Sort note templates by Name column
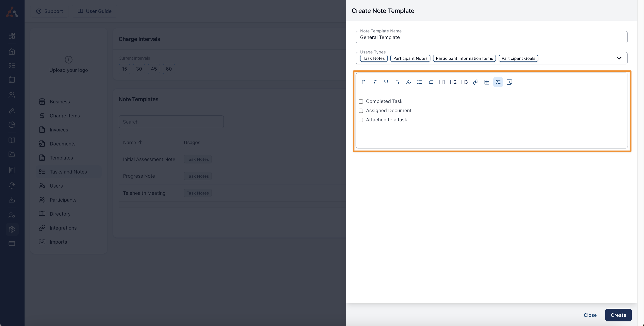 coord(133,142)
